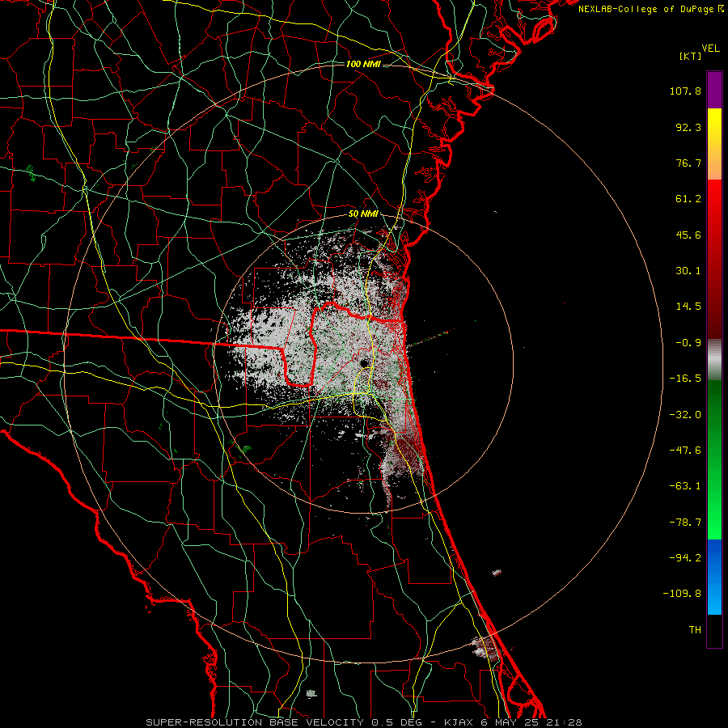This screenshot has height=728, width=728.
Task: Click the -63.1 velocity scale value
Action: 685,486
